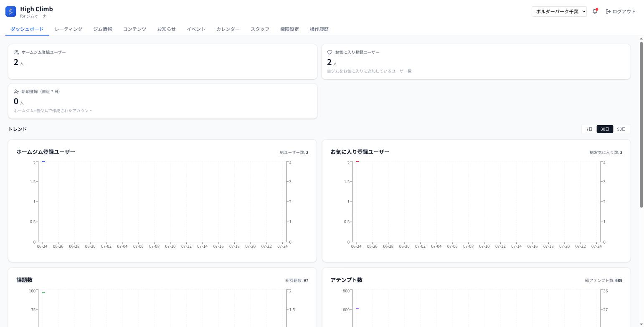Click the purple data marker in アテンプト数 chart
Image resolution: width=644 pixels, height=327 pixels.
(x=357, y=308)
